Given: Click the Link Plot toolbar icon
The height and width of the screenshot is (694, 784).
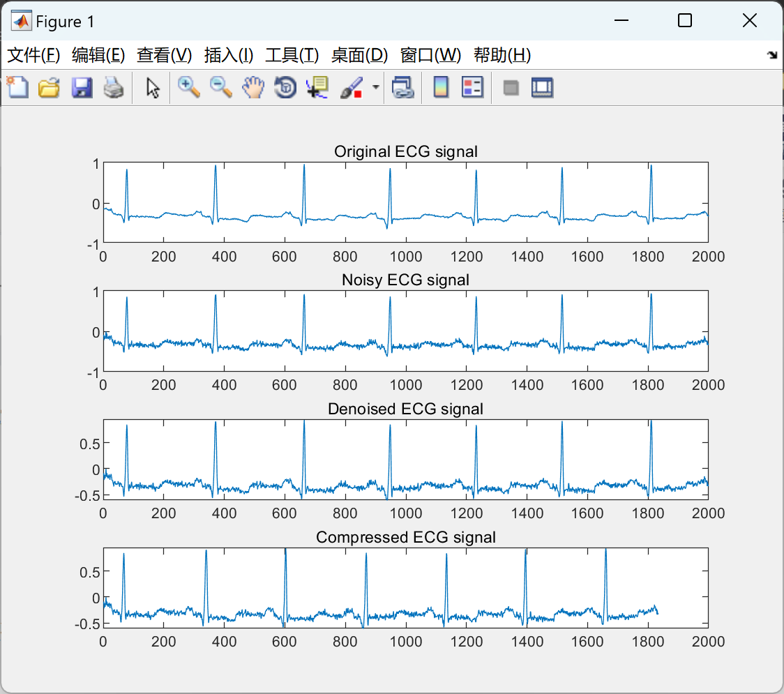Looking at the screenshot, I should (402, 87).
